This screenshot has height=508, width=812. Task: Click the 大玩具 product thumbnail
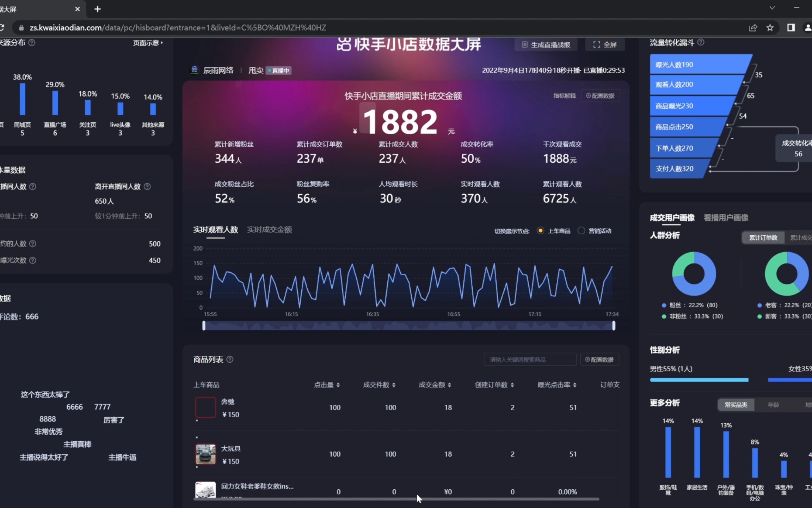click(x=205, y=454)
